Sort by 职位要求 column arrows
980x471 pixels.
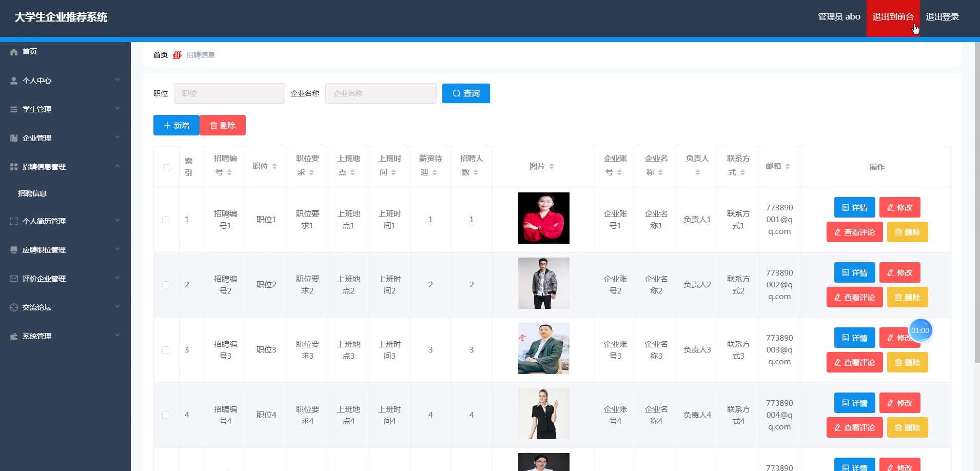pyautogui.click(x=311, y=172)
